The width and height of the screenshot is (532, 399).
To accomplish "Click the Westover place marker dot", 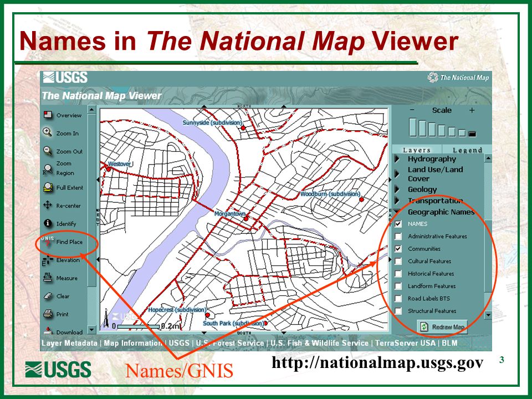I will click(x=109, y=168).
